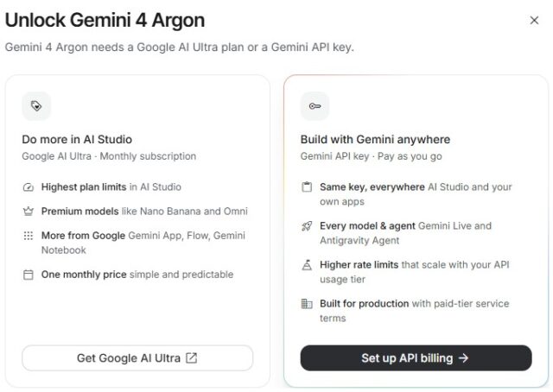Click Gemini API key · Pay as you go text
Viewport: 553px width, 392px height.
371,156
